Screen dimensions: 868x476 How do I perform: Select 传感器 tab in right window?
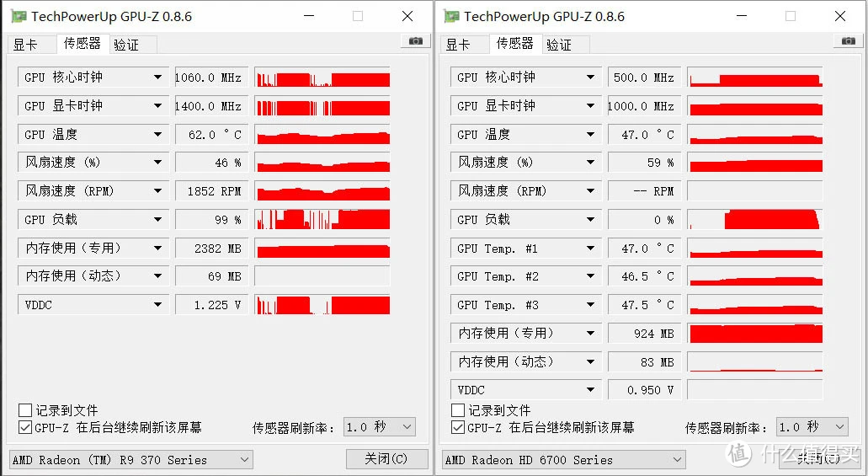coord(515,43)
